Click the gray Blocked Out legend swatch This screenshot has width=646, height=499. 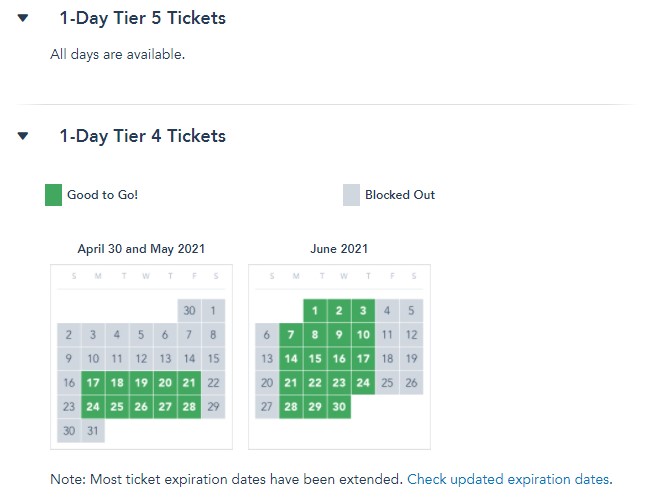tap(351, 195)
